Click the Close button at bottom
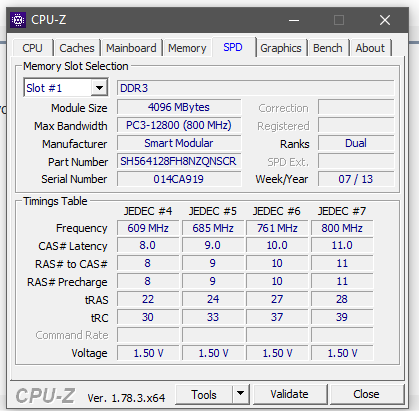The width and height of the screenshot is (419, 411). click(x=366, y=394)
